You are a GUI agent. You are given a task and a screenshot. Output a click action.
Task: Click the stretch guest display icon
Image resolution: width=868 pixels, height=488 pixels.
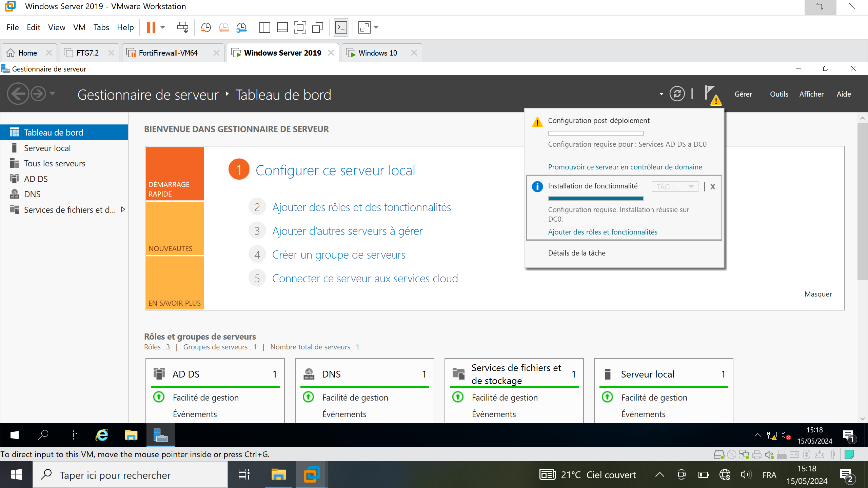coord(364,27)
